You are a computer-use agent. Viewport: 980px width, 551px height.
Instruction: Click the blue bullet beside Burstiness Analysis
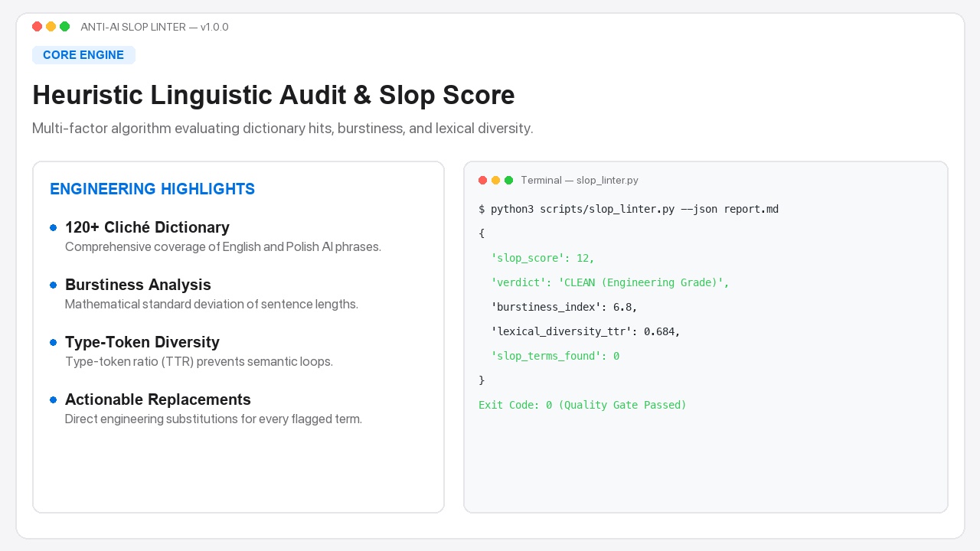(53, 285)
